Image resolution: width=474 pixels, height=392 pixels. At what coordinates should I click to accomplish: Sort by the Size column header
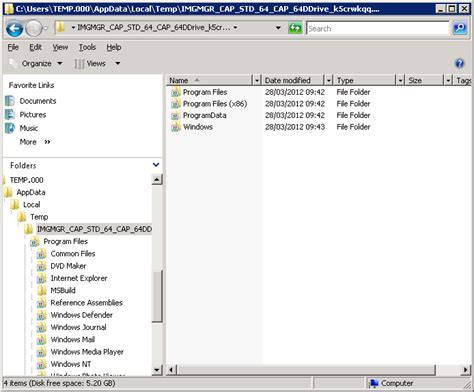424,80
